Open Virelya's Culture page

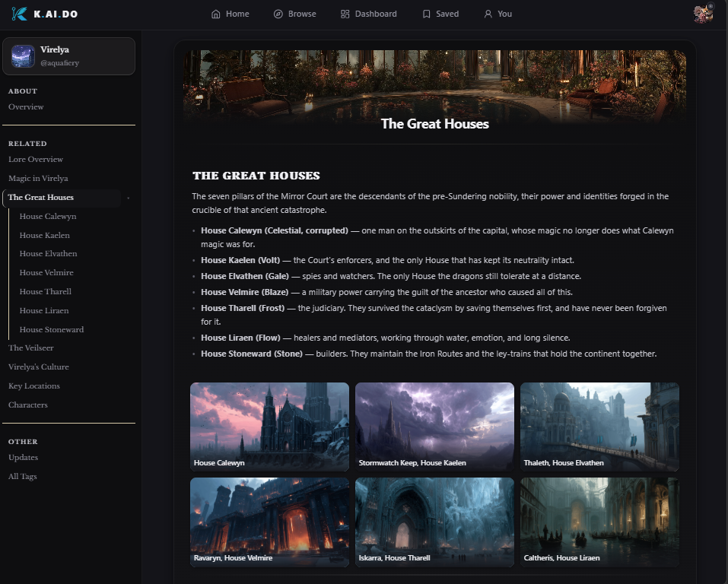39,367
